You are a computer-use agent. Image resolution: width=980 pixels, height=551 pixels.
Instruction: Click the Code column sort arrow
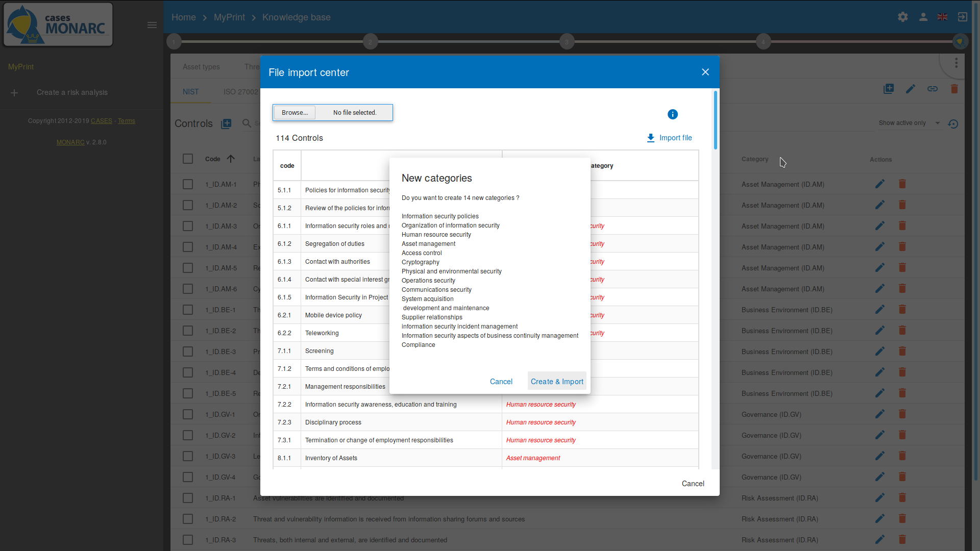pyautogui.click(x=231, y=159)
